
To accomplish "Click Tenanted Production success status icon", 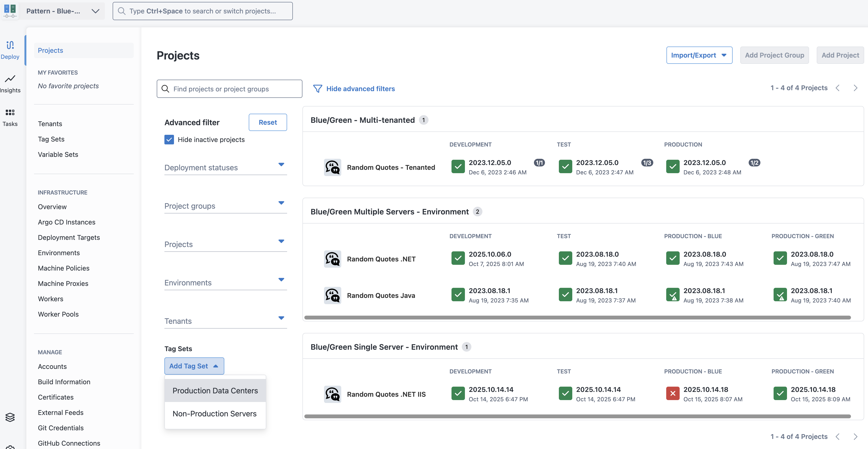I will 672,166.
